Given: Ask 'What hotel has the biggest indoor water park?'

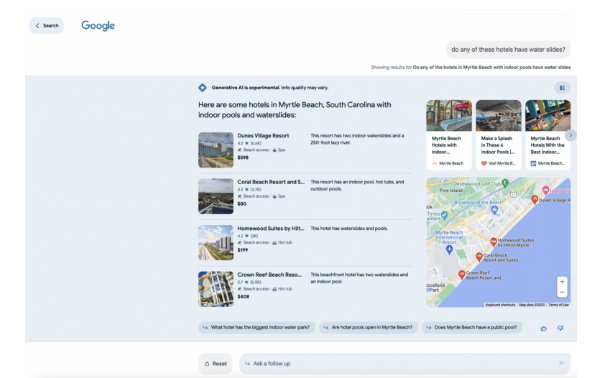Looking at the screenshot, I should pyautogui.click(x=257, y=327).
